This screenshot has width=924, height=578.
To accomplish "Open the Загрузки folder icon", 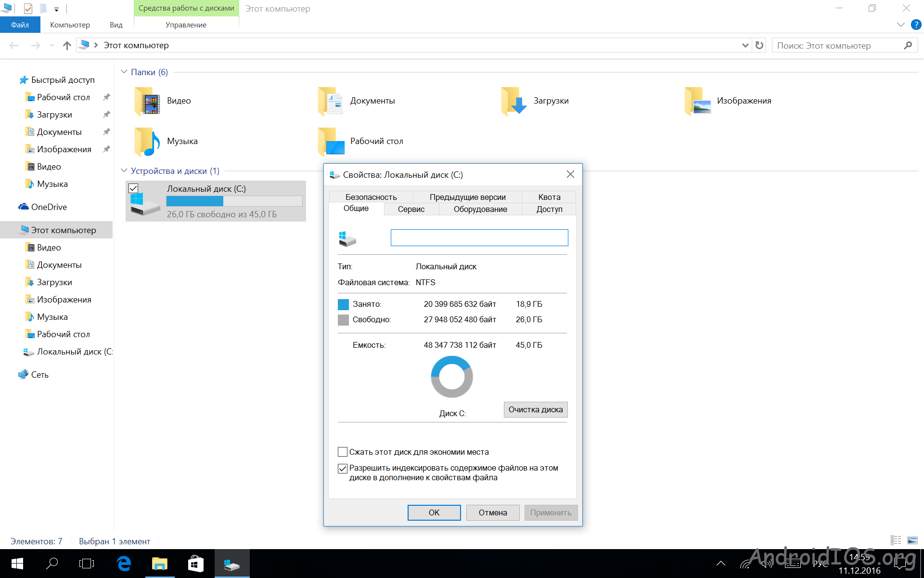I will [513, 101].
